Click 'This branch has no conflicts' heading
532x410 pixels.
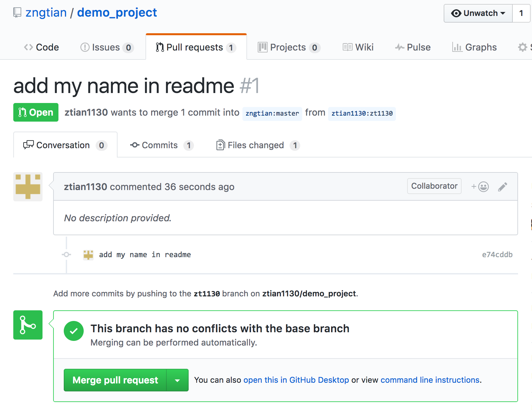tap(220, 328)
